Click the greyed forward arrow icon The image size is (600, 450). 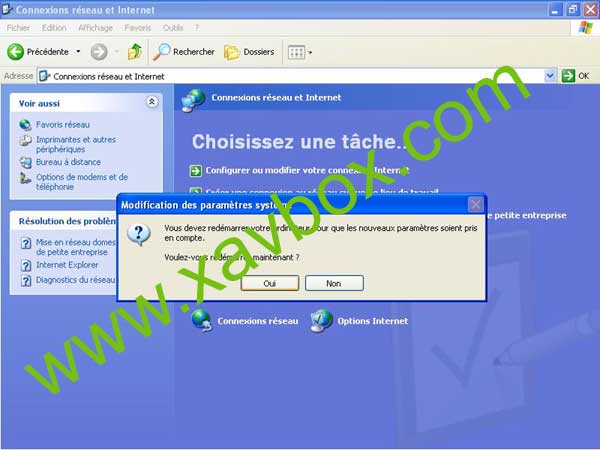[x=99, y=52]
